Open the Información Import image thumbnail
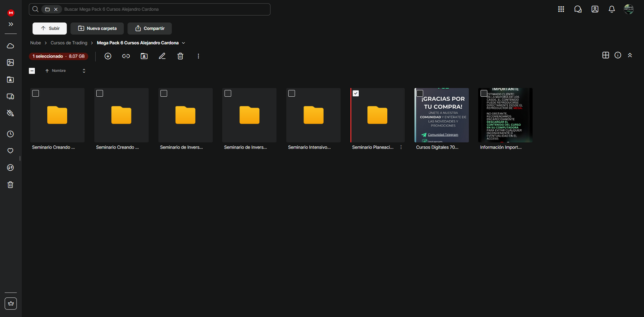 [505, 115]
